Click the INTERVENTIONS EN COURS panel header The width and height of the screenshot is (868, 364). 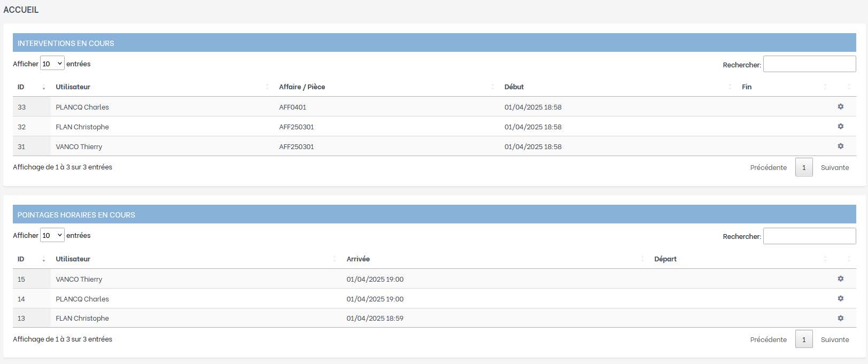tap(435, 43)
